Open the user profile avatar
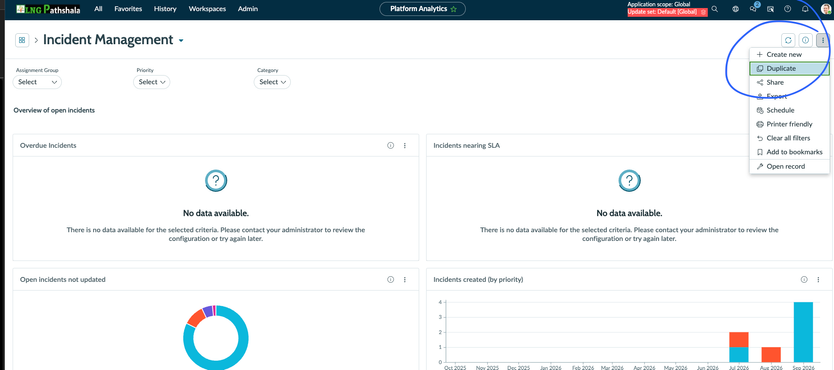Screen dimensions: 834x370 (x=826, y=9)
